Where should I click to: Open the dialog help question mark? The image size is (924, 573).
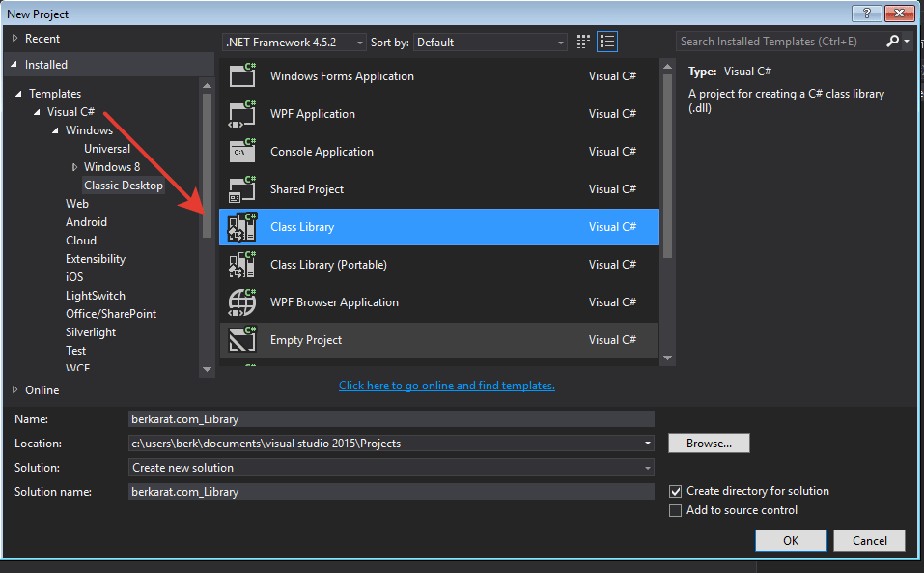(x=867, y=13)
